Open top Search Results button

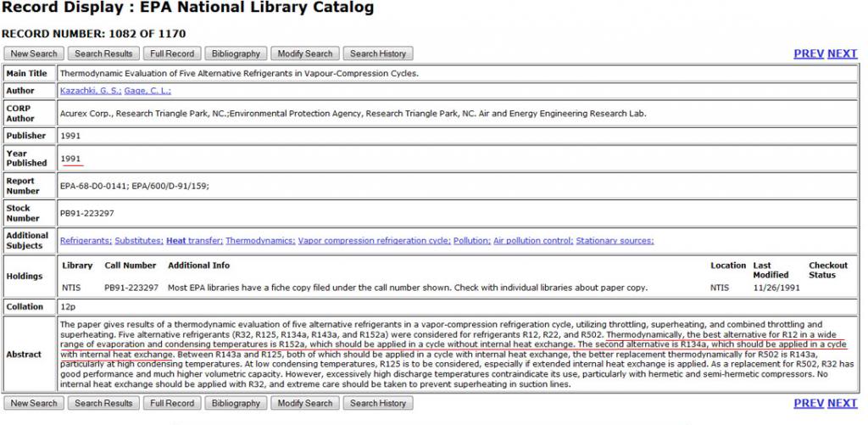coord(103,53)
